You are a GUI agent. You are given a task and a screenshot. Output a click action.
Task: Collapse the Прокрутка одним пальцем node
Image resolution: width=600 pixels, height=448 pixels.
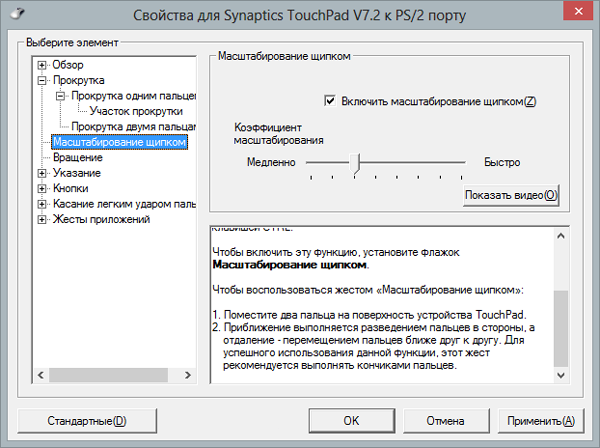tap(60, 96)
